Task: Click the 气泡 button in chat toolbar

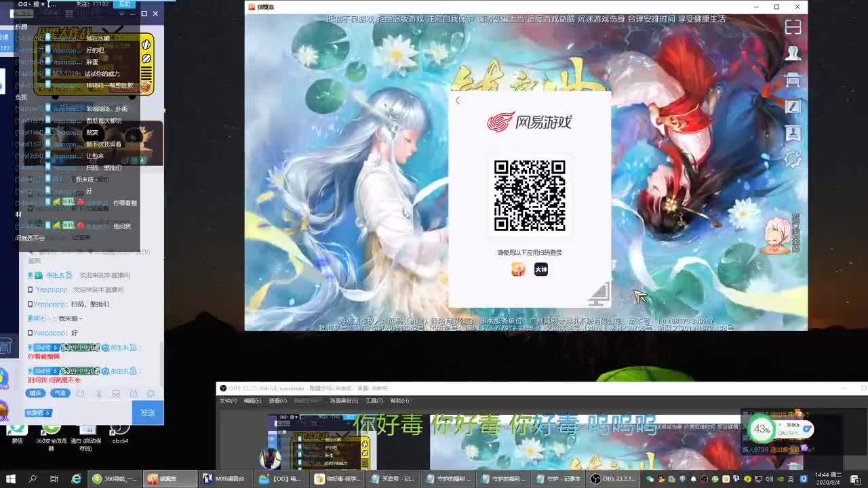Action: pos(60,393)
